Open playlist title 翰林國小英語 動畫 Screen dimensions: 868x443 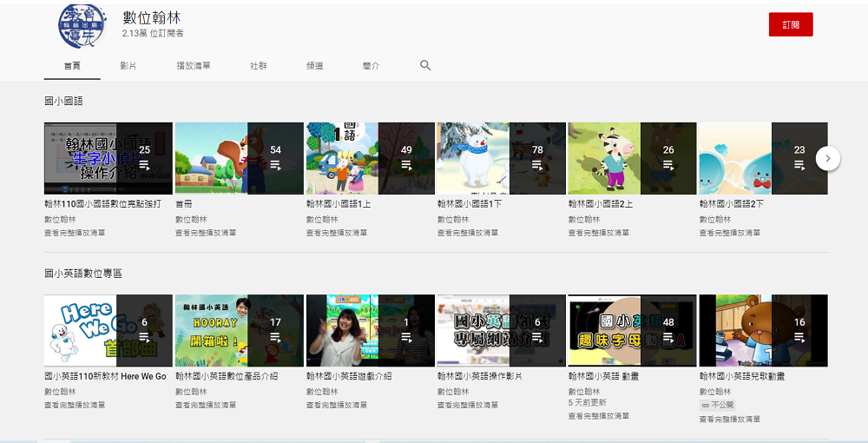click(603, 376)
